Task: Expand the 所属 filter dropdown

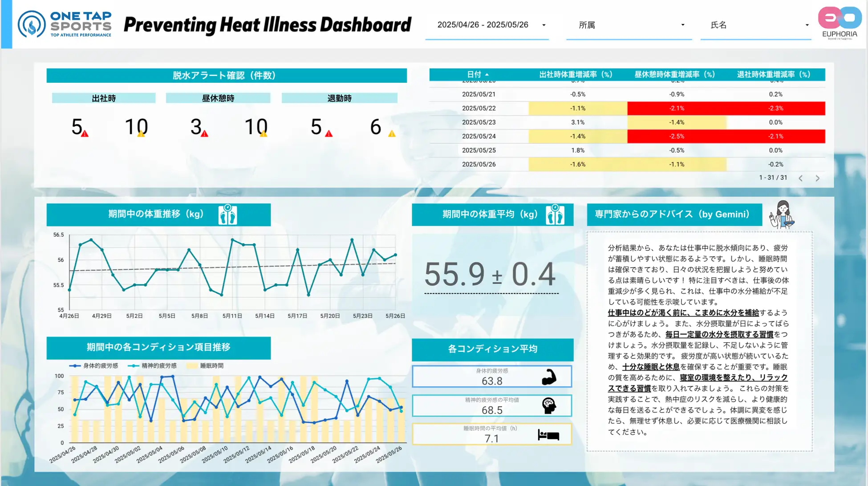Action: [629, 25]
